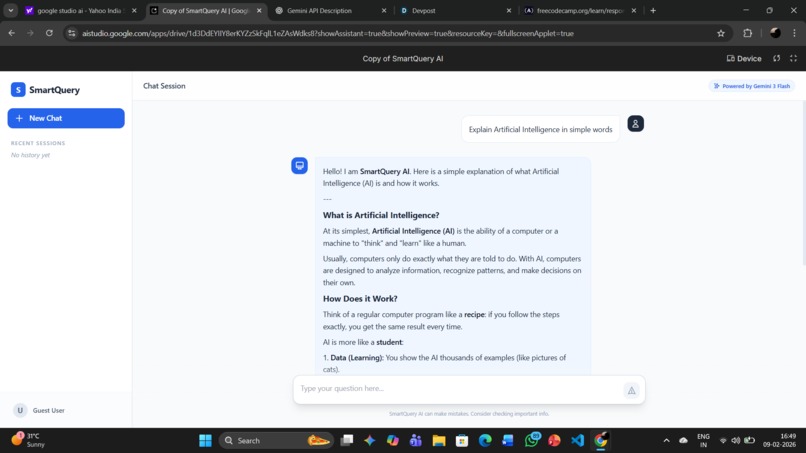Open Task View on the taskbar
Image resolution: width=806 pixels, height=453 pixels.
pyautogui.click(x=347, y=441)
